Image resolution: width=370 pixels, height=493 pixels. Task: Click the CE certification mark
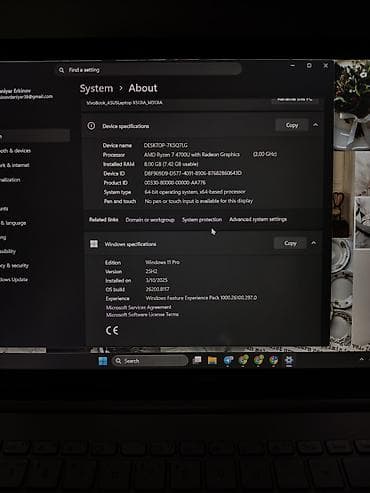[112, 330]
